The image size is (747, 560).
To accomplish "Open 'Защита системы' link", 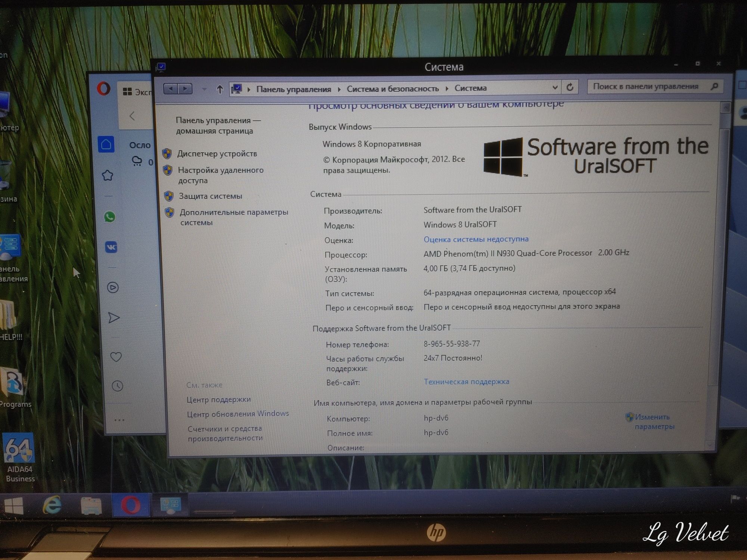I will tap(210, 196).
